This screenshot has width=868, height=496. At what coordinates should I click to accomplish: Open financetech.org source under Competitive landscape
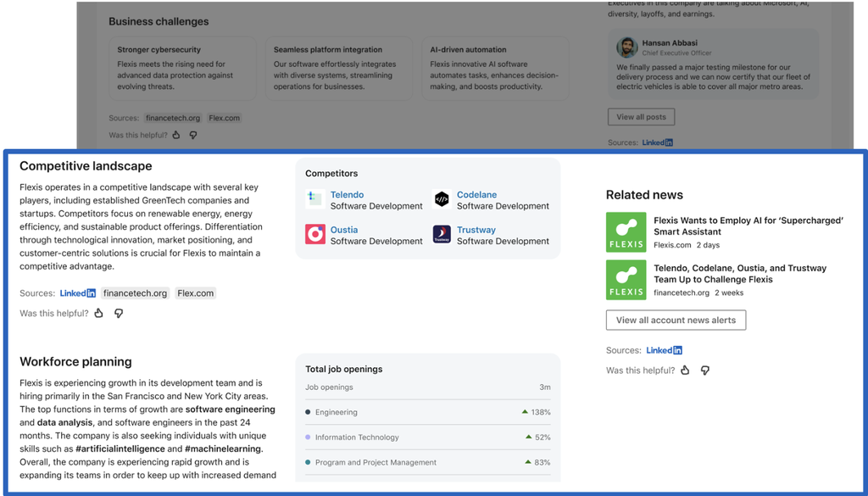coord(135,293)
